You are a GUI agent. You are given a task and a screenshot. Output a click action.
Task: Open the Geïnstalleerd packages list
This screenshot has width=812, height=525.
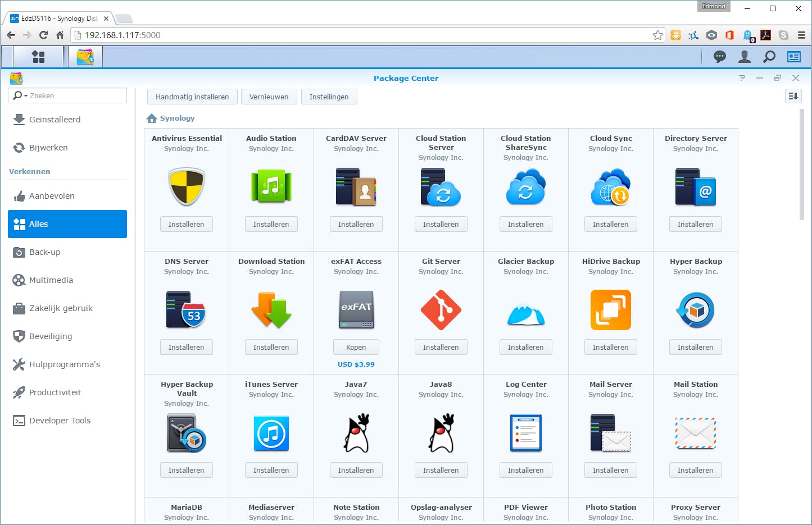click(67, 120)
